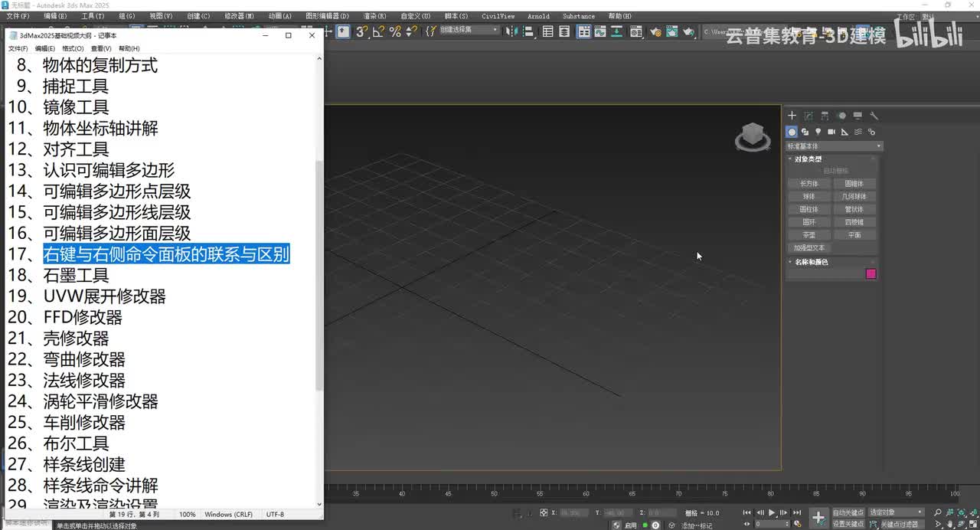Select the Geometry category icon
The width and height of the screenshot is (980, 530).
[x=792, y=132]
